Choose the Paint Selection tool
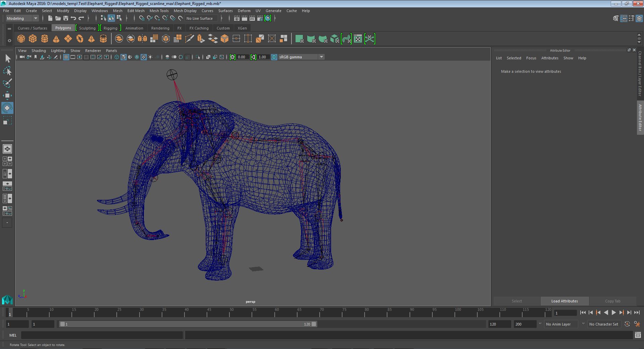The height and width of the screenshot is (349, 644). coord(7,83)
